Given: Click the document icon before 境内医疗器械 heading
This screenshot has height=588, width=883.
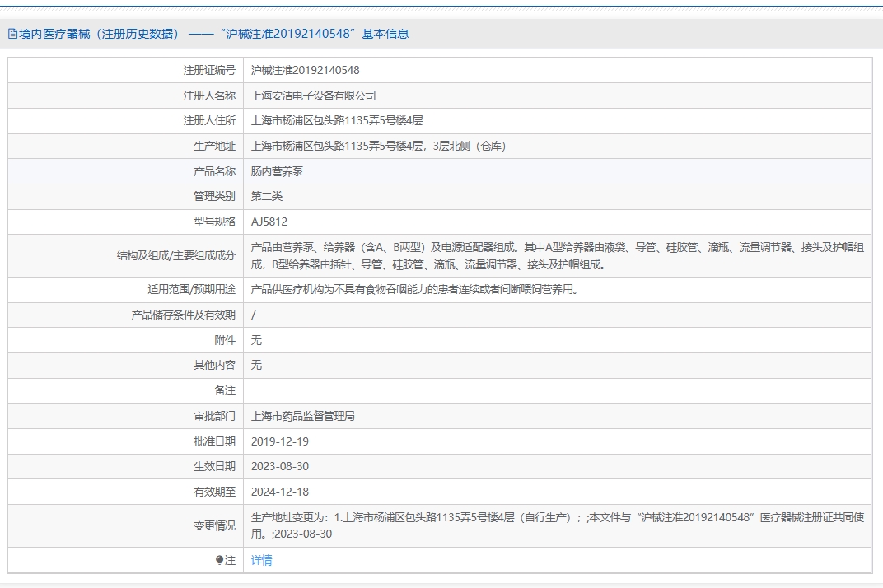Looking at the screenshot, I should (12, 34).
